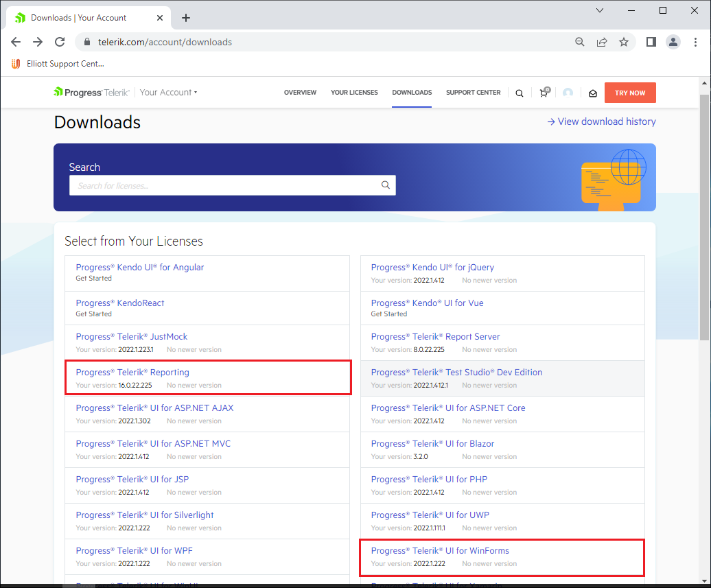
Task: Open Progress Telerik Report Server
Action: (x=435, y=337)
